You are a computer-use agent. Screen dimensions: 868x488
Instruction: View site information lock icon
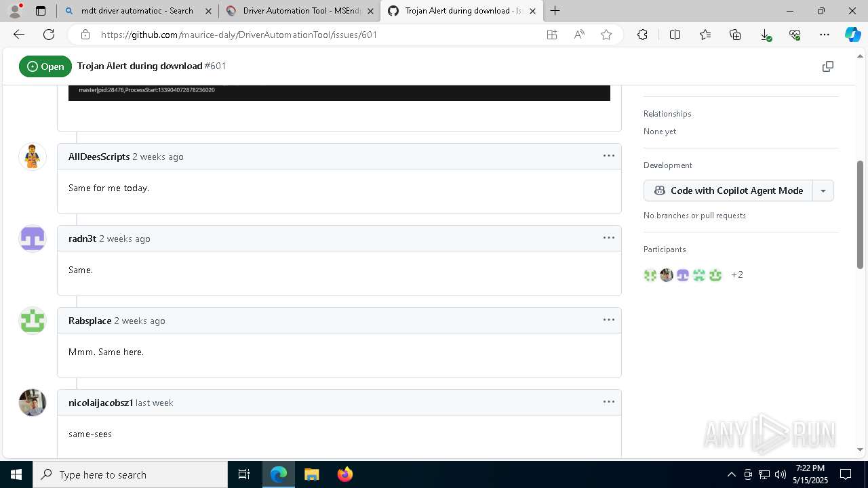[x=85, y=35]
